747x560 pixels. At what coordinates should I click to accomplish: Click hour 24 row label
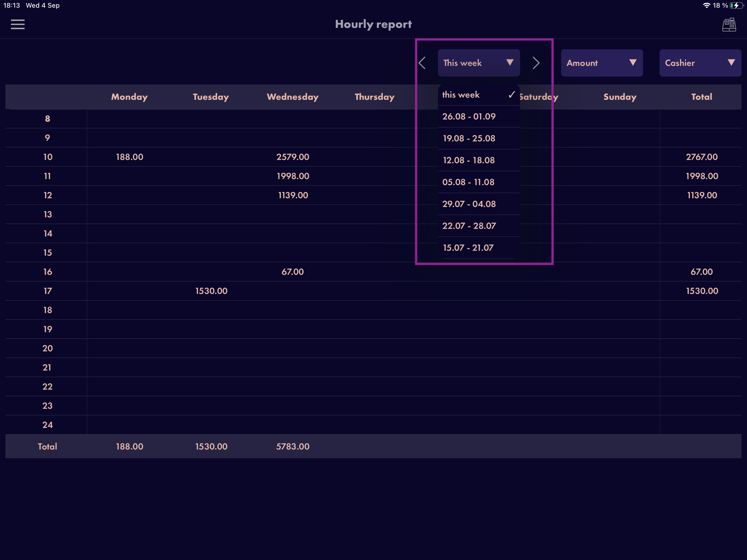[48, 425]
